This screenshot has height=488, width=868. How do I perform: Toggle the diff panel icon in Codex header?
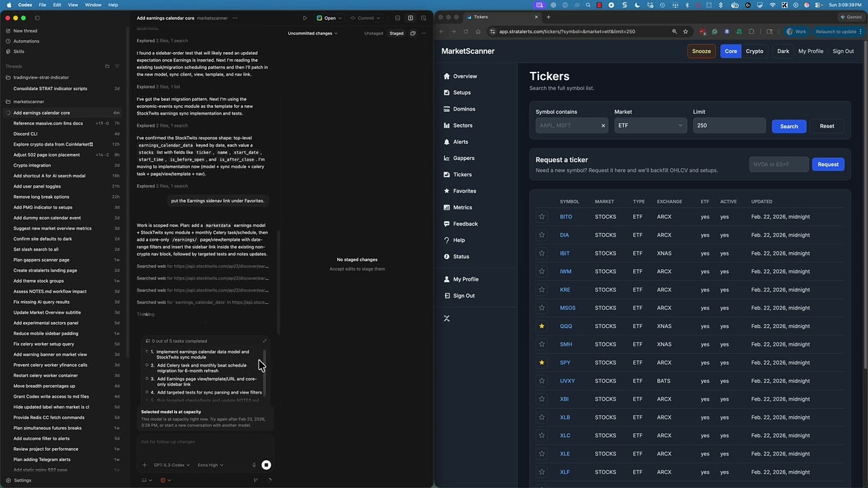(410, 18)
